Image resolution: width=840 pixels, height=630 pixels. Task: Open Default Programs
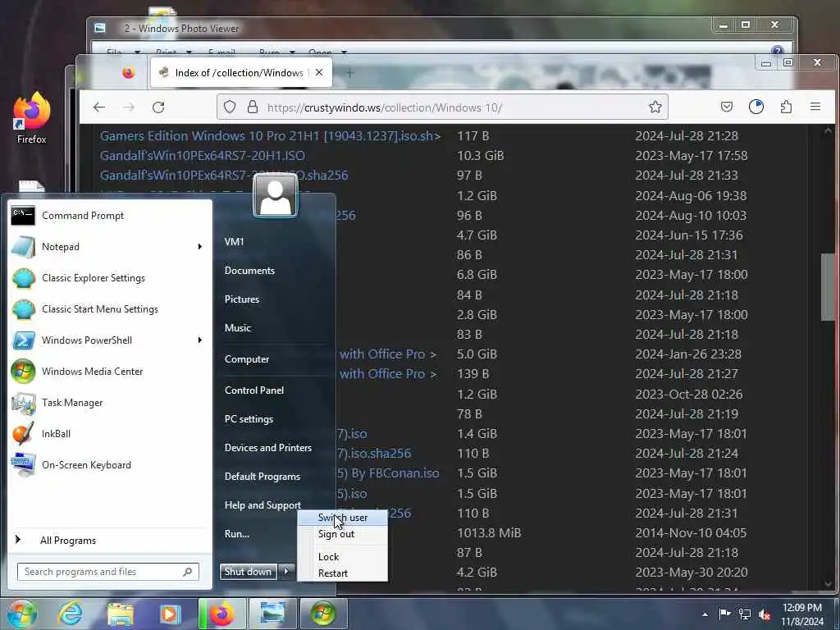(262, 477)
